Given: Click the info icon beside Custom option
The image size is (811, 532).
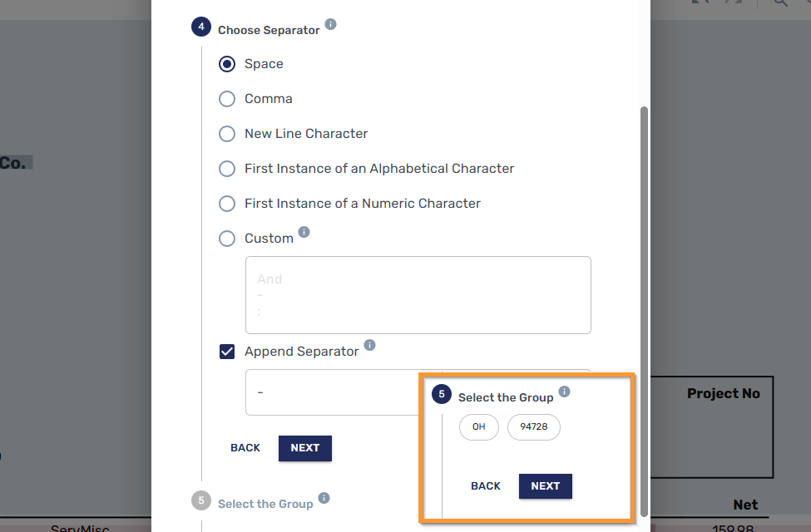Looking at the screenshot, I should (304, 233).
